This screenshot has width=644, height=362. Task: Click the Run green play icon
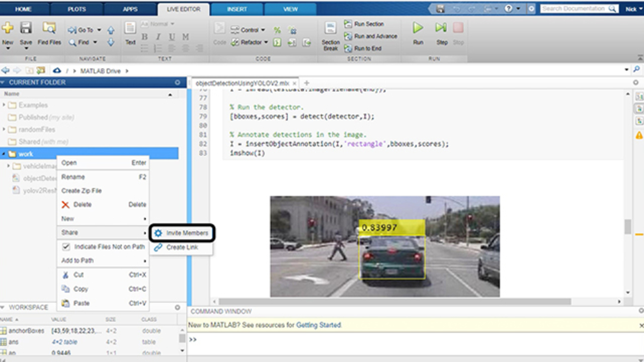coord(418,29)
